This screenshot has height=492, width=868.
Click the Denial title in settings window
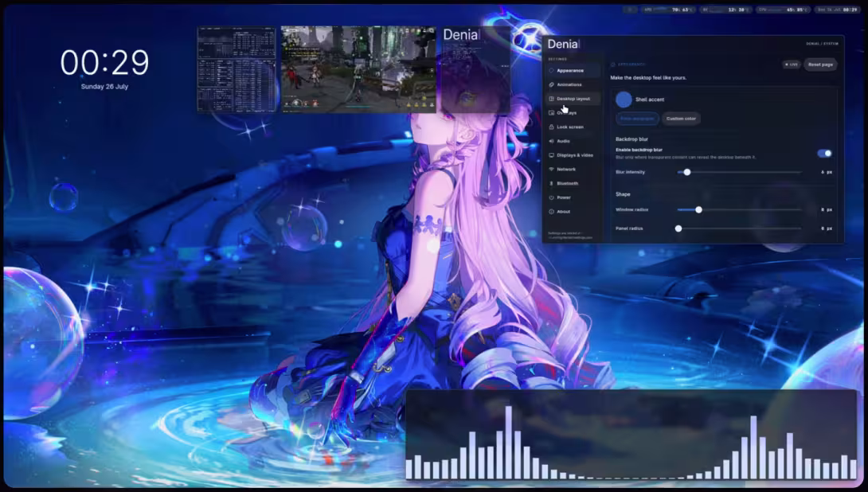pyautogui.click(x=563, y=45)
